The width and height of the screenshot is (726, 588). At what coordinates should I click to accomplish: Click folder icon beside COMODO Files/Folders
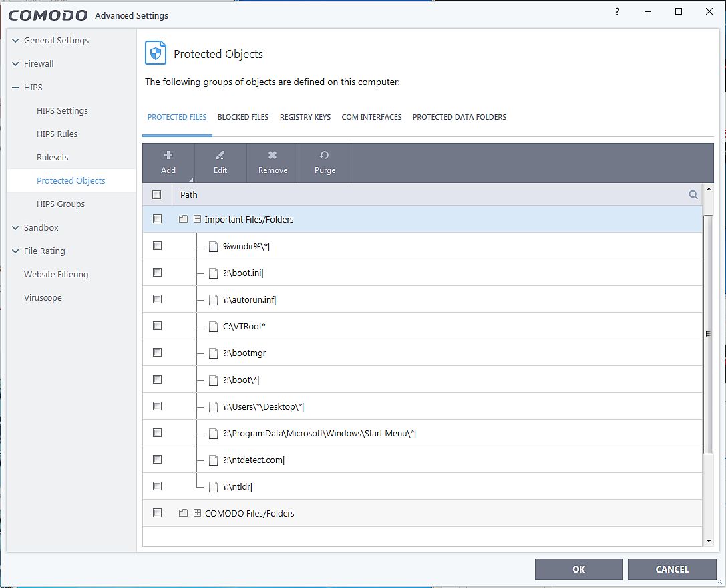183,513
